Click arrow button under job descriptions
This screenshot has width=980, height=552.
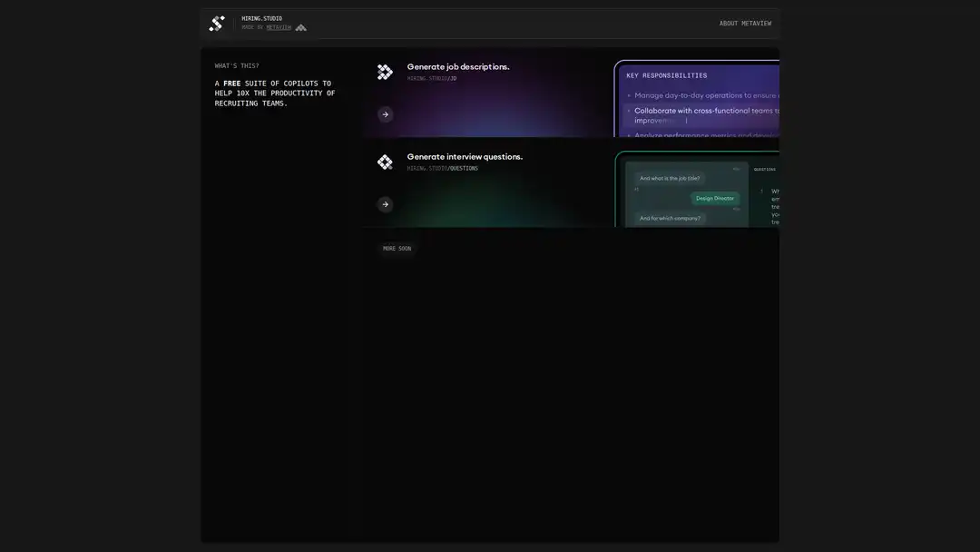point(385,114)
